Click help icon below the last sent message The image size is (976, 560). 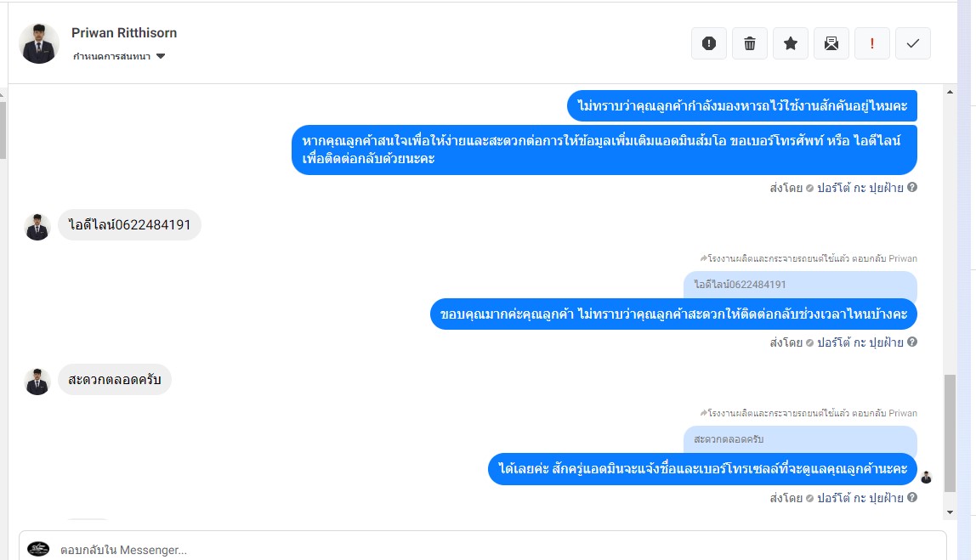click(912, 498)
